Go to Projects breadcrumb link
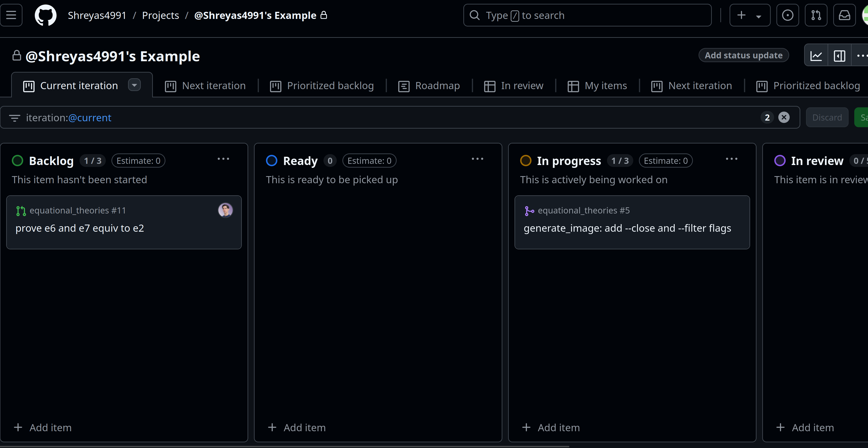 pos(160,15)
